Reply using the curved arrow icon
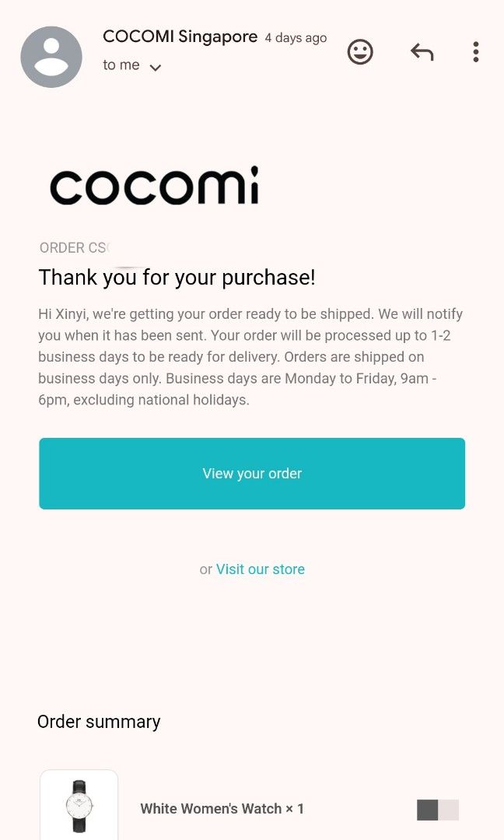Viewport: 504px width, 840px height. [422, 52]
